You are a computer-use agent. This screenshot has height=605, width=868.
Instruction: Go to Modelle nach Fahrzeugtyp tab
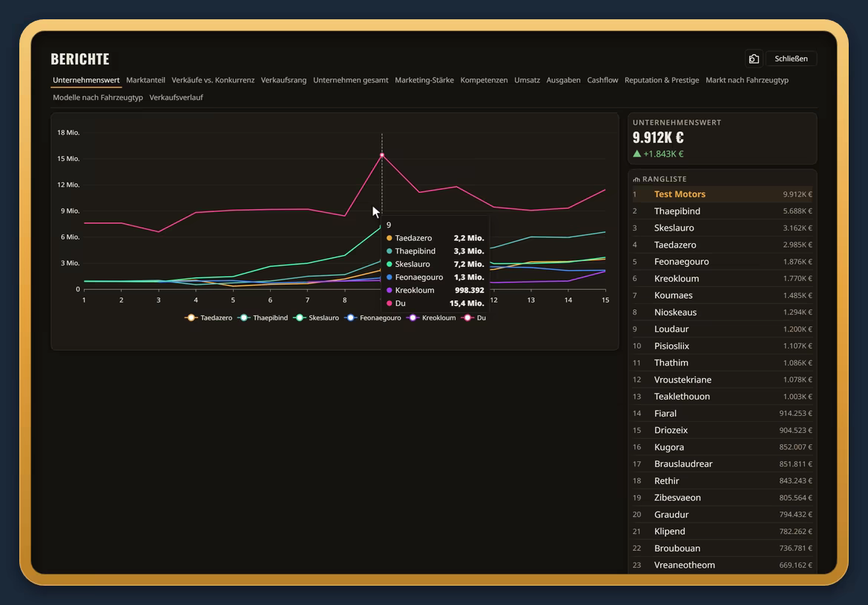pos(98,97)
